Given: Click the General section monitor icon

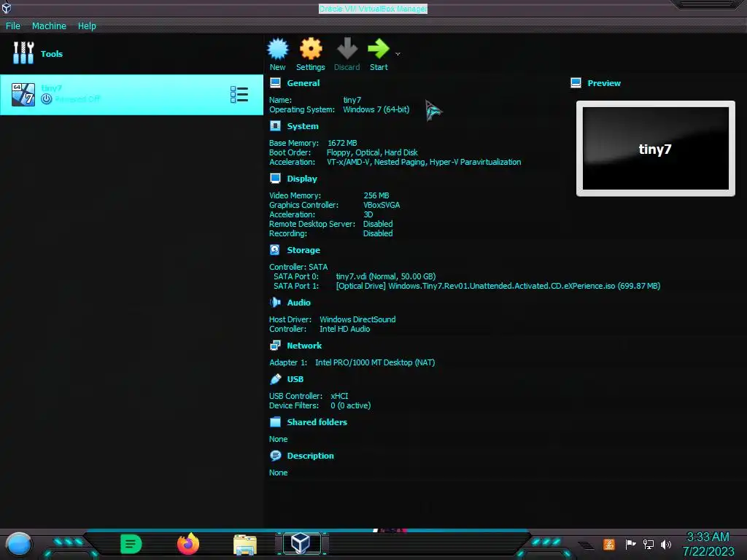Looking at the screenshot, I should click(275, 83).
